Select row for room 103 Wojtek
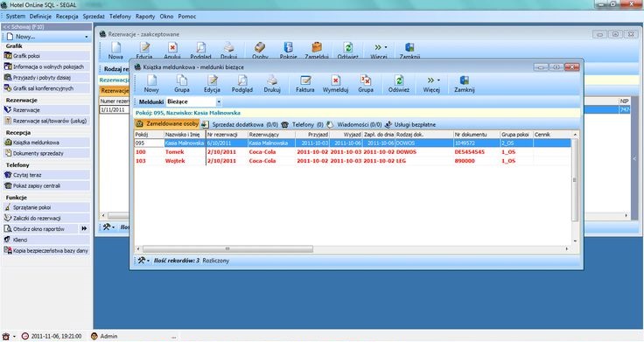Viewport: 644px width, 342px height. [353, 161]
